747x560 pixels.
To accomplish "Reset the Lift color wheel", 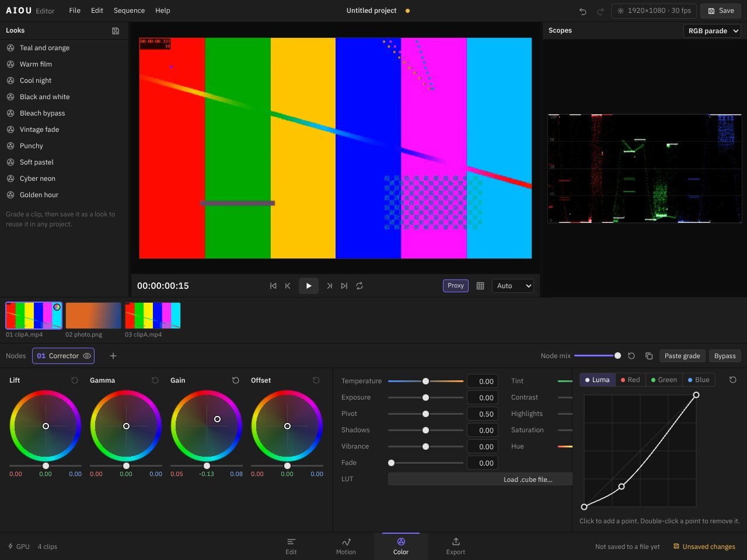I will click(75, 380).
